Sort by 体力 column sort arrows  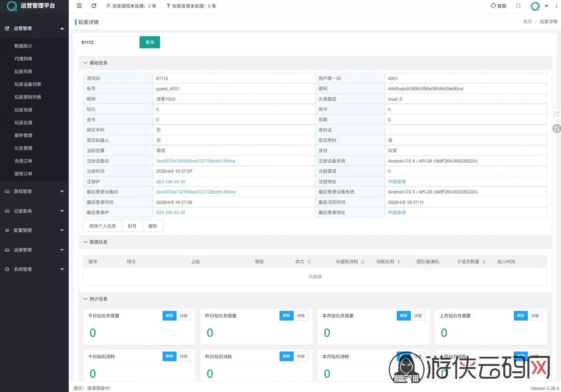coord(309,262)
